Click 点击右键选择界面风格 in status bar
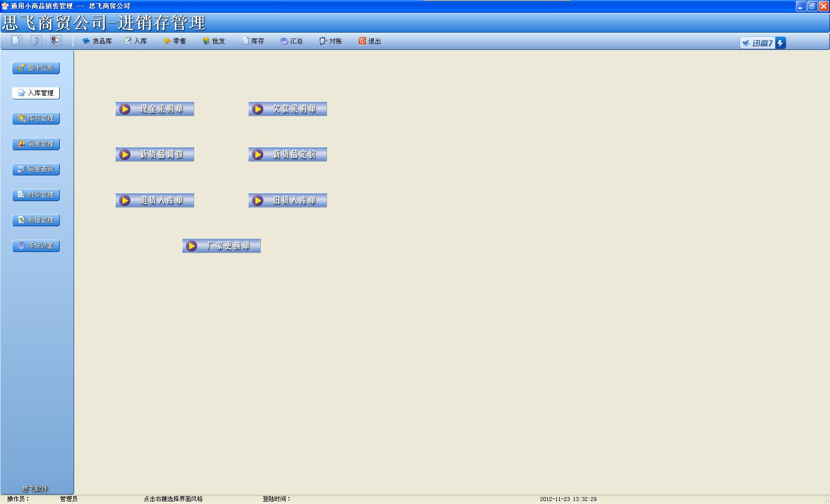The width and height of the screenshot is (830, 504). tap(173, 499)
